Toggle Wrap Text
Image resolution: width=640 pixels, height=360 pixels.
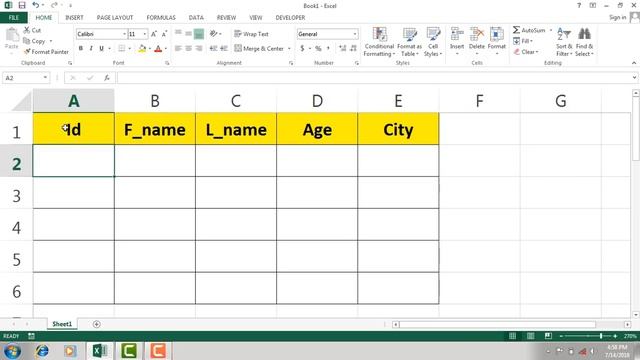point(251,34)
